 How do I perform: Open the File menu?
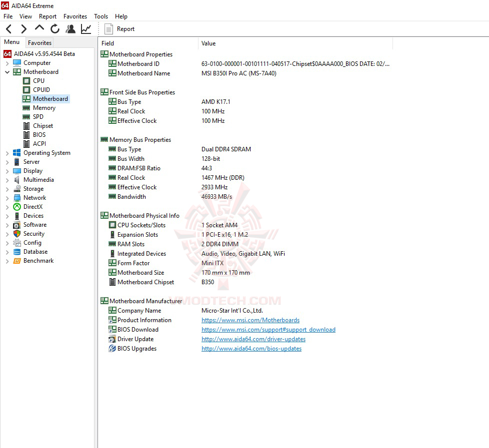pyautogui.click(x=8, y=16)
